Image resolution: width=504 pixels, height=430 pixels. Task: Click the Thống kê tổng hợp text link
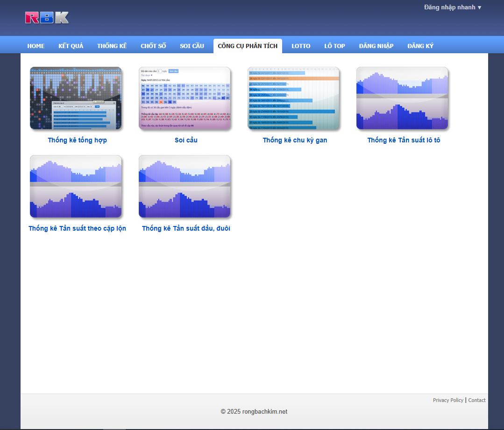click(x=77, y=140)
